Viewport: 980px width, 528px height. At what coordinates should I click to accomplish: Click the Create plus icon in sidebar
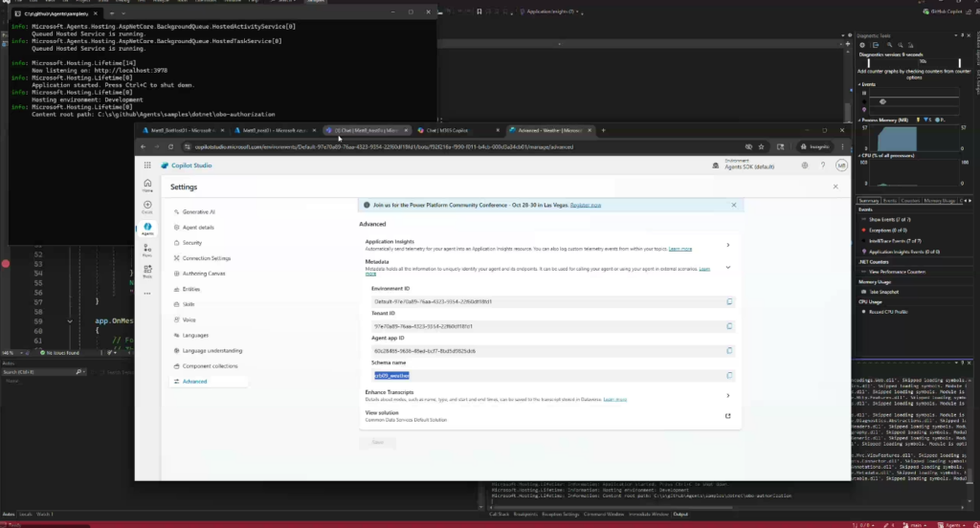tap(147, 207)
